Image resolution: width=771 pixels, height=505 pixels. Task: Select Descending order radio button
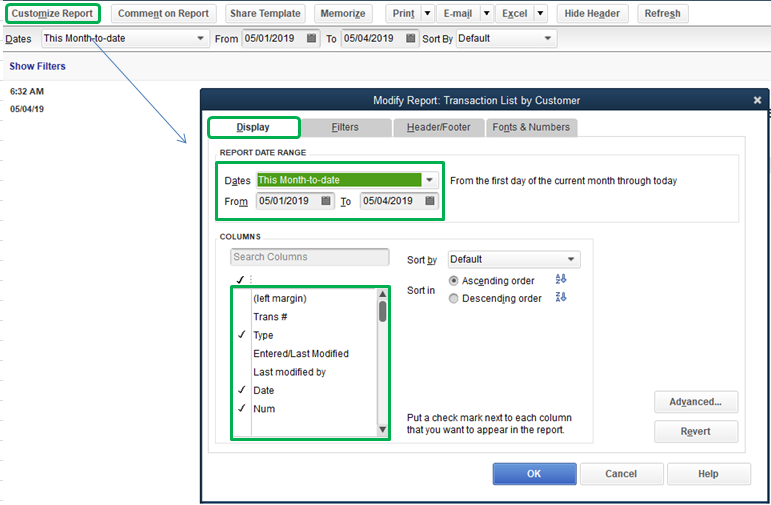pyautogui.click(x=453, y=298)
